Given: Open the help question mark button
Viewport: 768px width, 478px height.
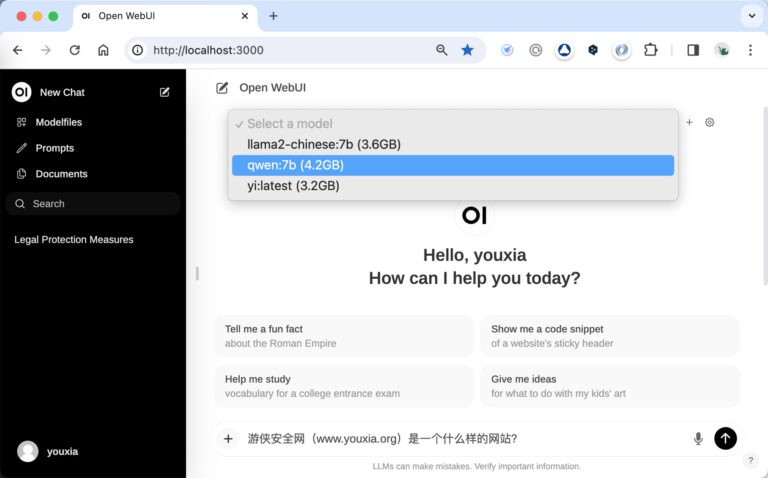Looking at the screenshot, I should point(750,460).
